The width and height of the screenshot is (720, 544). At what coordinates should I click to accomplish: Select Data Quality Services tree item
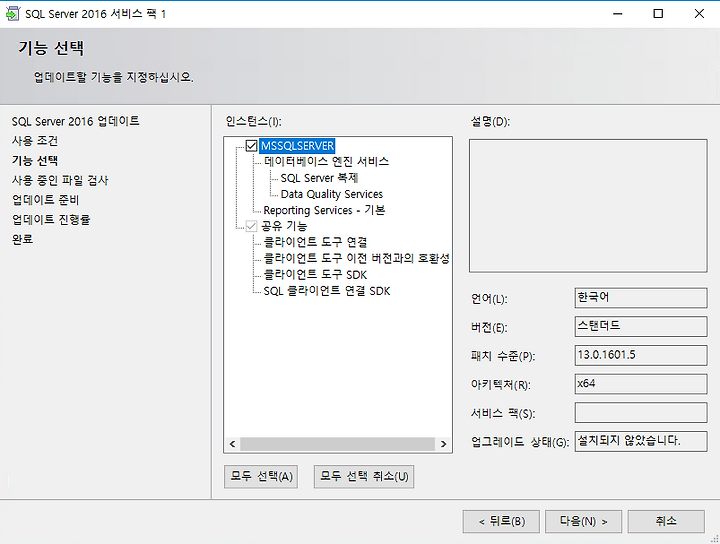[332, 194]
